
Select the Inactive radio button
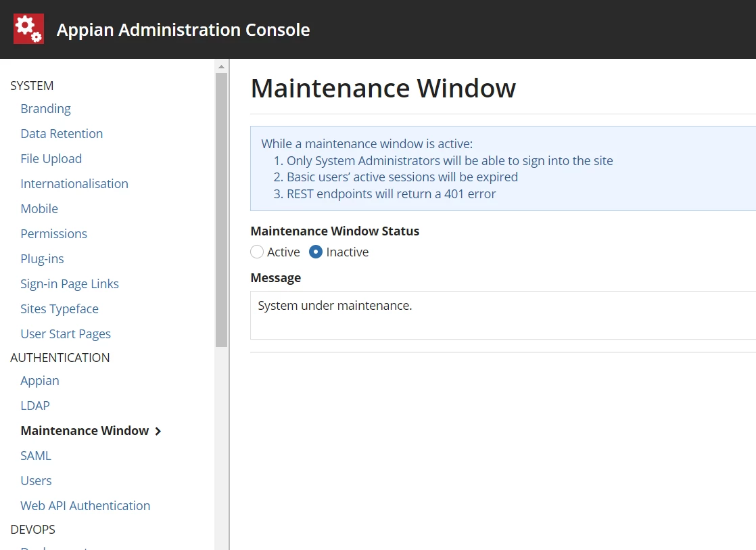click(x=316, y=252)
